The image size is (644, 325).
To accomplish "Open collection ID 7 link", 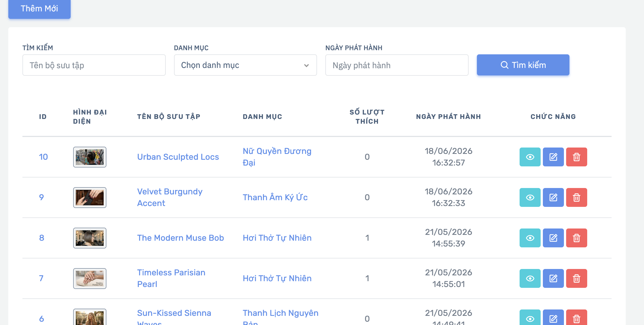I will 41,278.
